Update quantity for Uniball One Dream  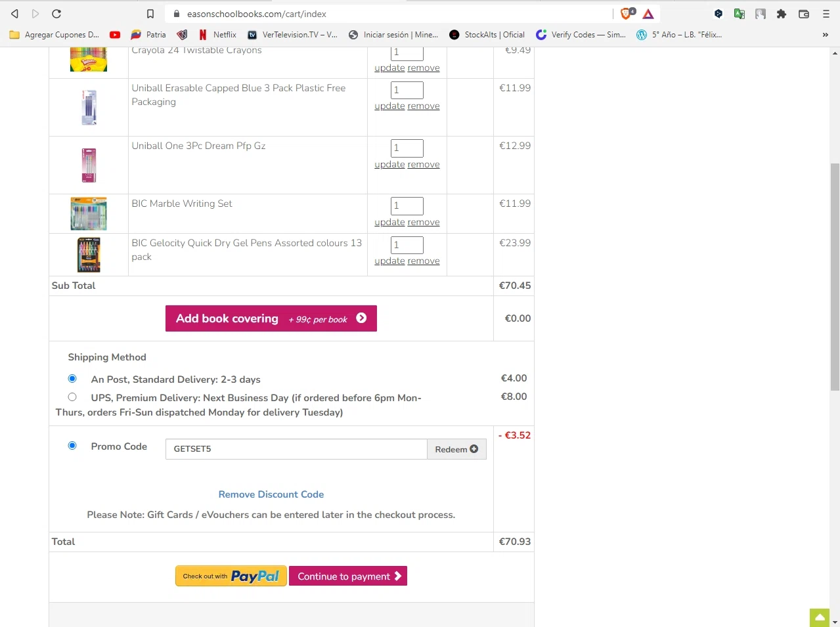click(x=389, y=164)
